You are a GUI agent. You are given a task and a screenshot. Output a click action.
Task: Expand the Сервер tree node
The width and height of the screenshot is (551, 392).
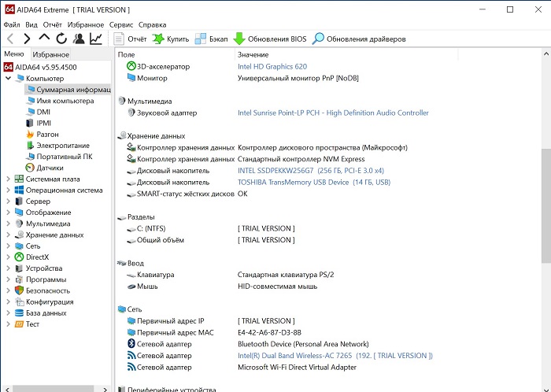click(x=8, y=202)
